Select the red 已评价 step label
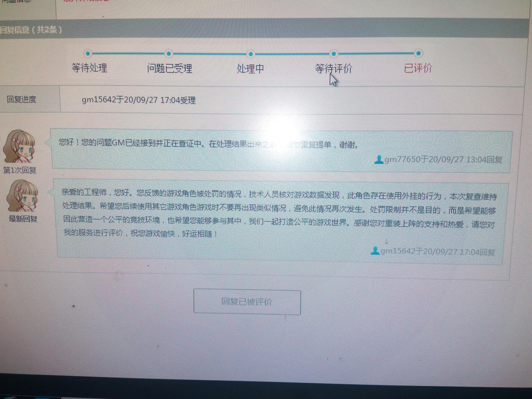The height and width of the screenshot is (399, 532). coord(418,68)
